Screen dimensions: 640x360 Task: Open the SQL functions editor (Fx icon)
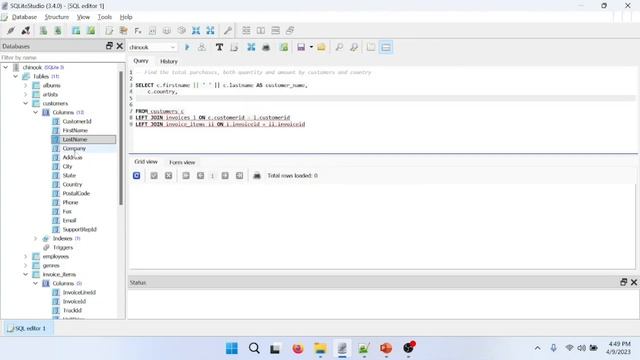pyautogui.click(x=138, y=31)
